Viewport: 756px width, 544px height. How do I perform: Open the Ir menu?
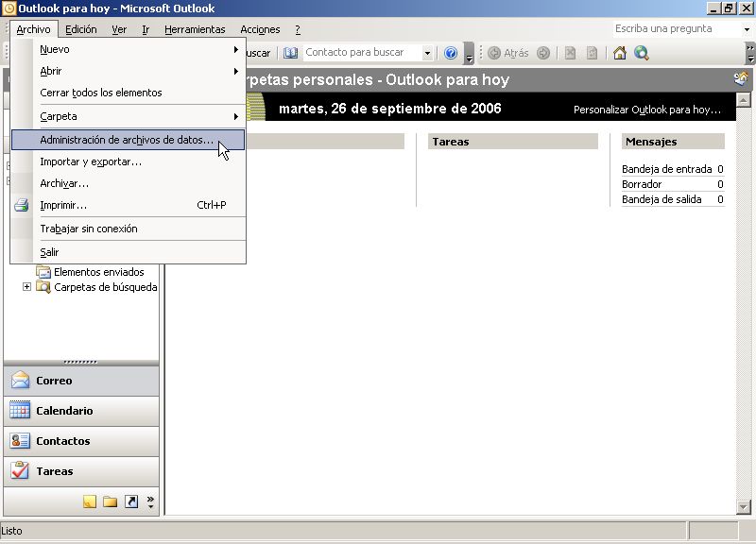point(146,29)
